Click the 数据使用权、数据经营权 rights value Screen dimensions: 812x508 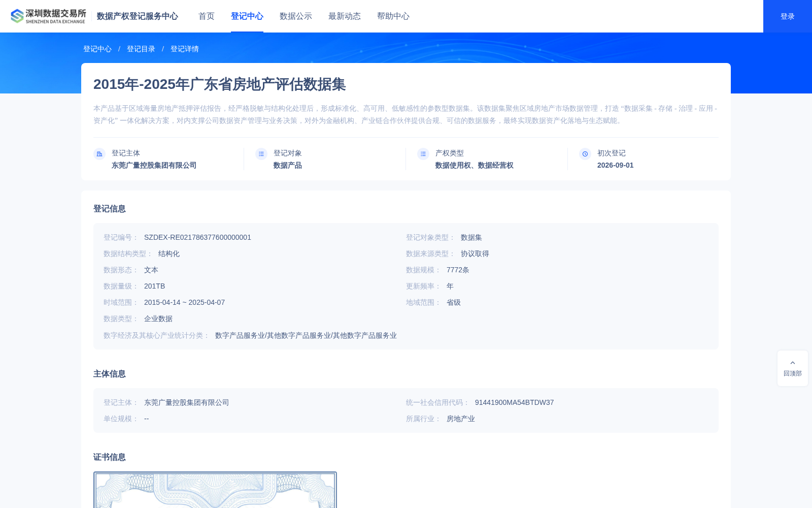coord(475,165)
